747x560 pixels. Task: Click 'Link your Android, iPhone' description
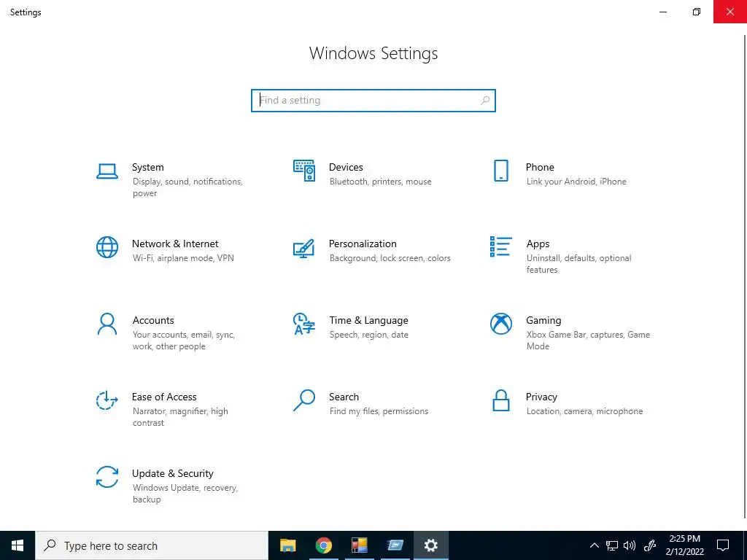coord(576,182)
